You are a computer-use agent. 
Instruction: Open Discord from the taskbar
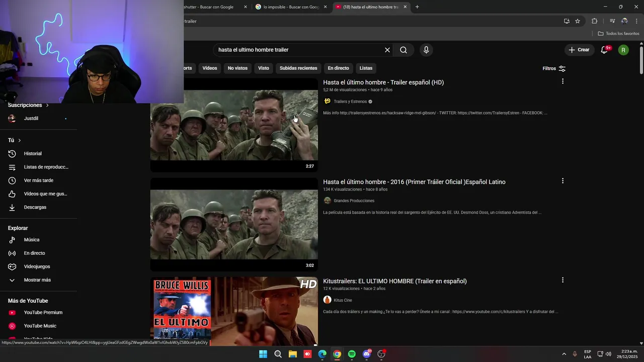367,354
